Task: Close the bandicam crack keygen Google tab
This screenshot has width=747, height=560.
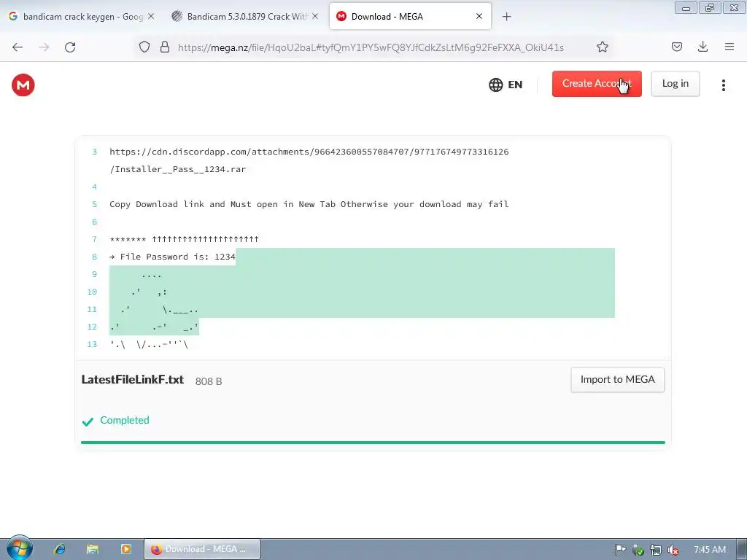Action: [x=151, y=16]
